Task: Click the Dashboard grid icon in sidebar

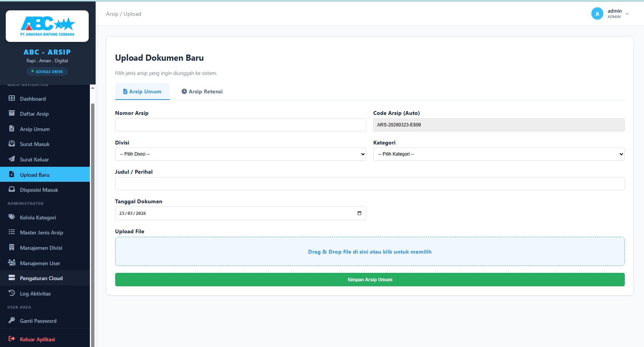Action: (x=12, y=98)
